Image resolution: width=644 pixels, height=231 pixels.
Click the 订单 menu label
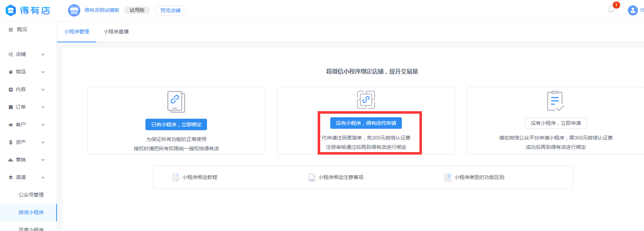pos(21,107)
